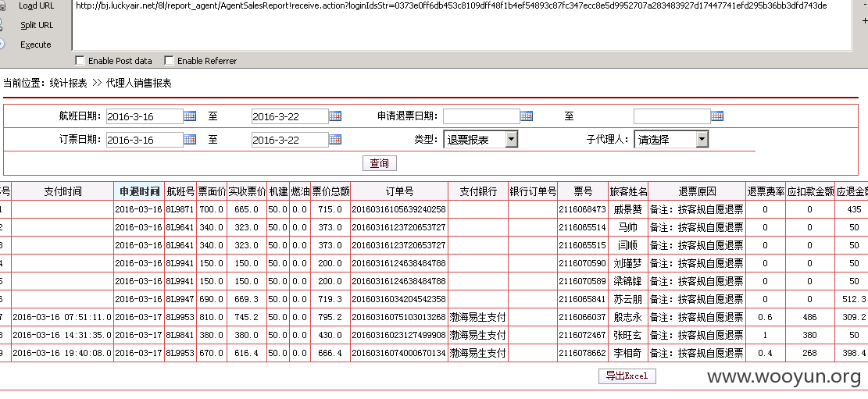Click the 应扣款金额 column header
Image resolution: width=868 pixels, height=399 pixels.
[810, 191]
